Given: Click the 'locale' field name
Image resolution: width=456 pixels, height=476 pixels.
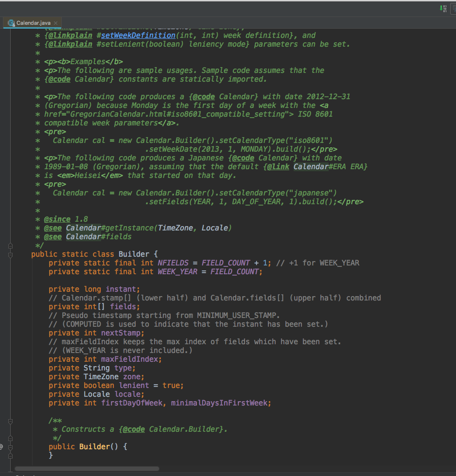Looking at the screenshot, I should 127,394.
